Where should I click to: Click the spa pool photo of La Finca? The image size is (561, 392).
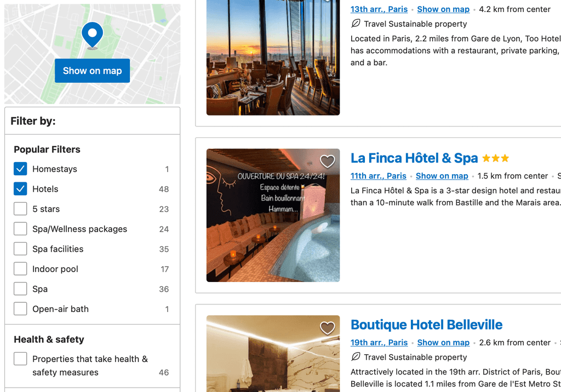pos(273,215)
